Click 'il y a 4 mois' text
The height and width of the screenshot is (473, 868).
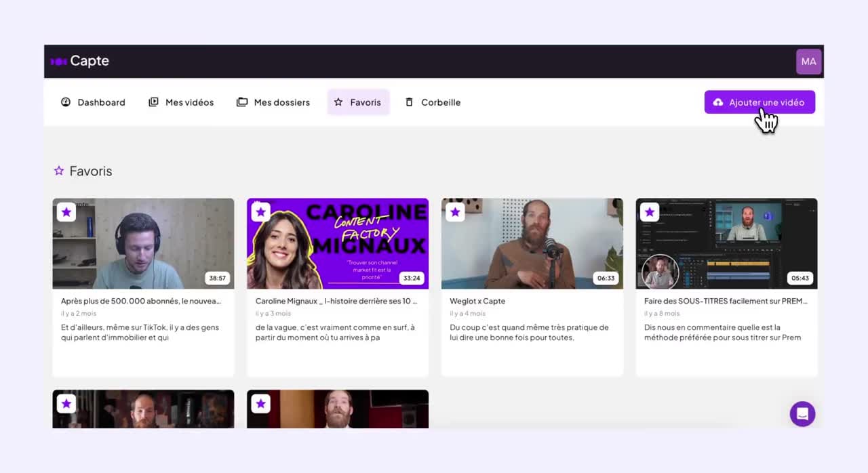(468, 314)
